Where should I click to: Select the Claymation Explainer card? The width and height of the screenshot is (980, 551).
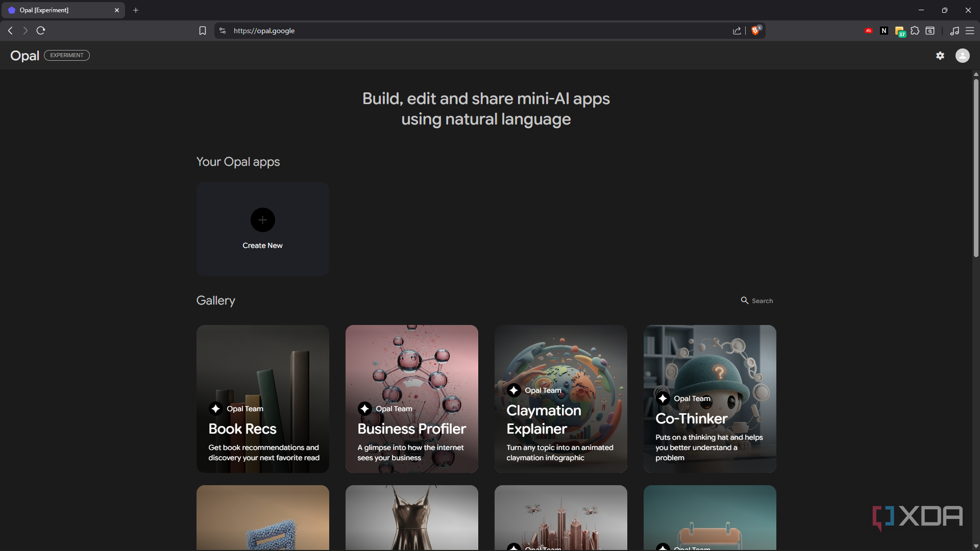click(x=560, y=399)
